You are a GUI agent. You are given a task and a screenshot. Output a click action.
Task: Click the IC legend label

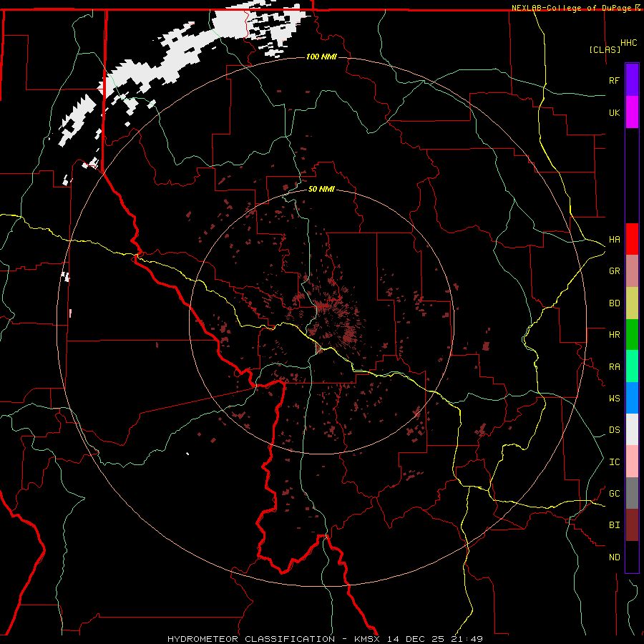click(x=614, y=462)
